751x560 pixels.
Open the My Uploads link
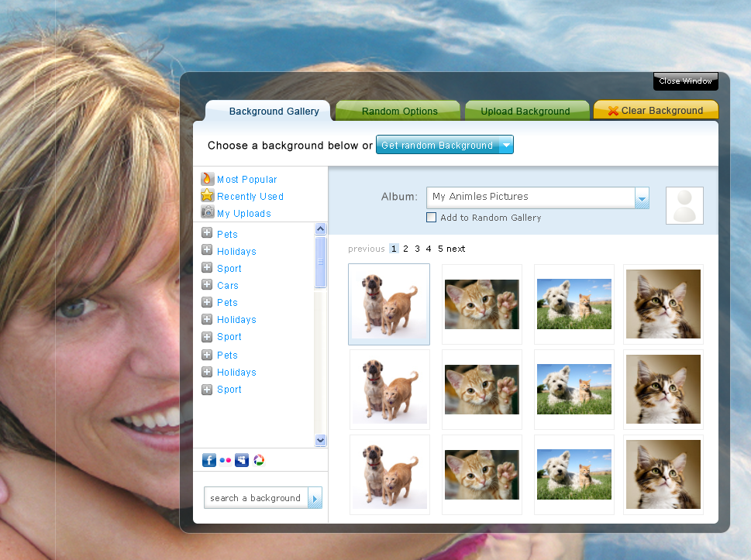(x=244, y=214)
